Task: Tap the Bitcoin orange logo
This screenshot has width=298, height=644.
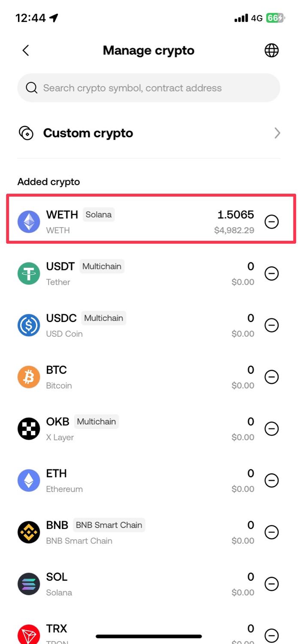Action: 29,377
